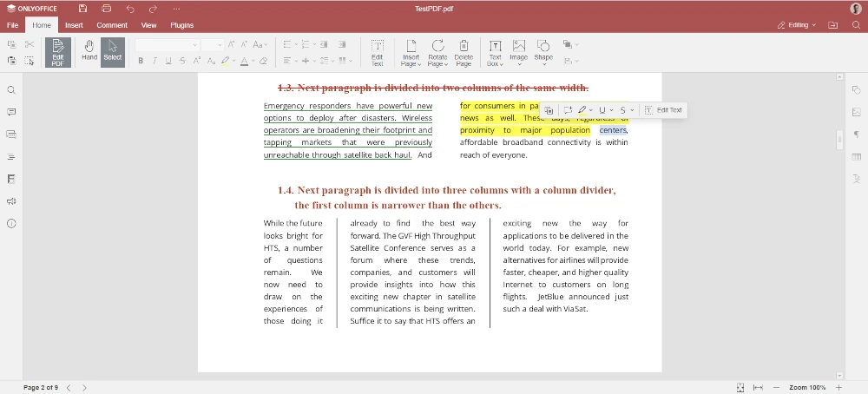Screen dimensions: 868x394
Task: Apply the yellow highlight color in the ribbon
Action: pos(225,61)
